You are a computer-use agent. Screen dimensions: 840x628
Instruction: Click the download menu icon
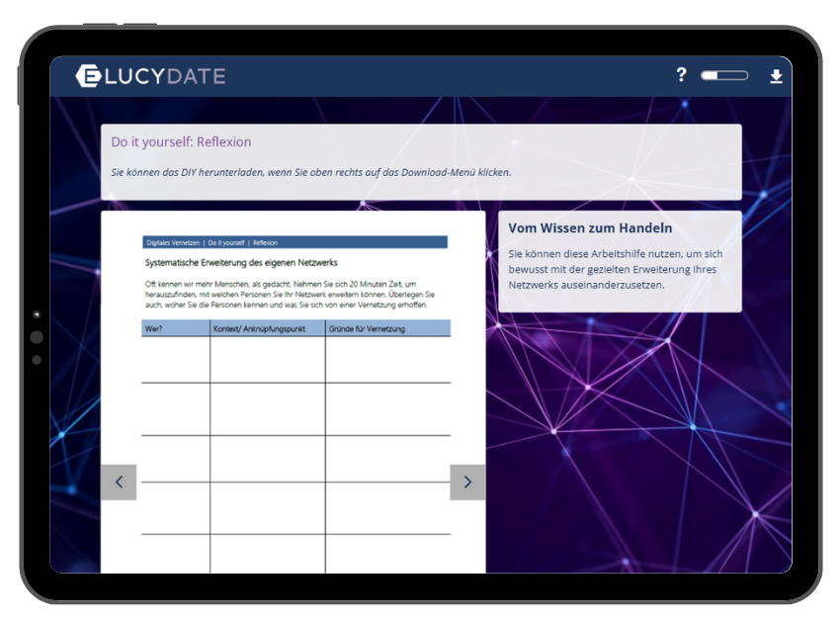pyautogui.click(x=776, y=76)
